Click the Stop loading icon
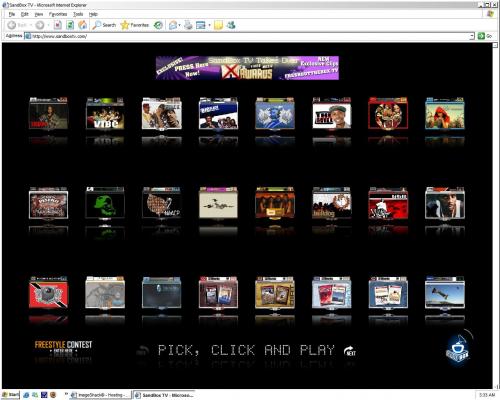The image size is (500, 400). pyautogui.click(x=58, y=25)
